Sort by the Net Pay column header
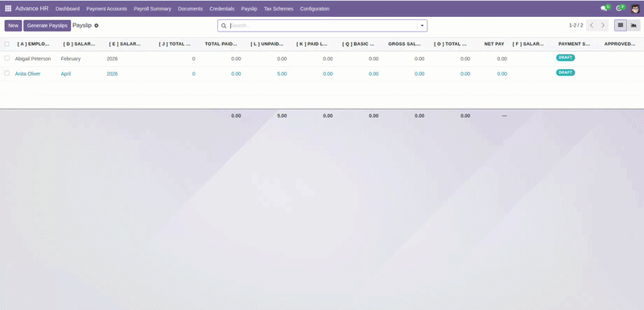The height and width of the screenshot is (310, 644). (x=494, y=44)
